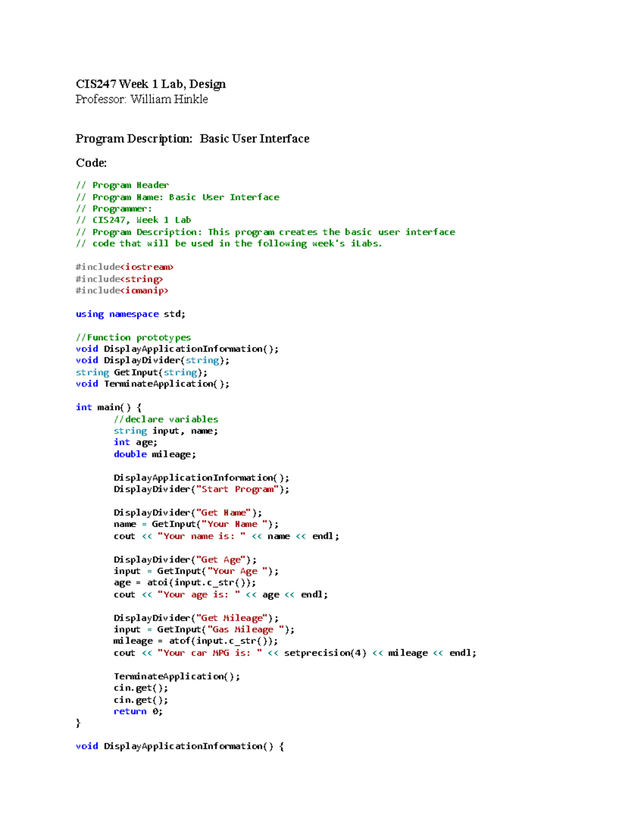
Task: Click the line "double mileage;"
Action: pos(155,454)
